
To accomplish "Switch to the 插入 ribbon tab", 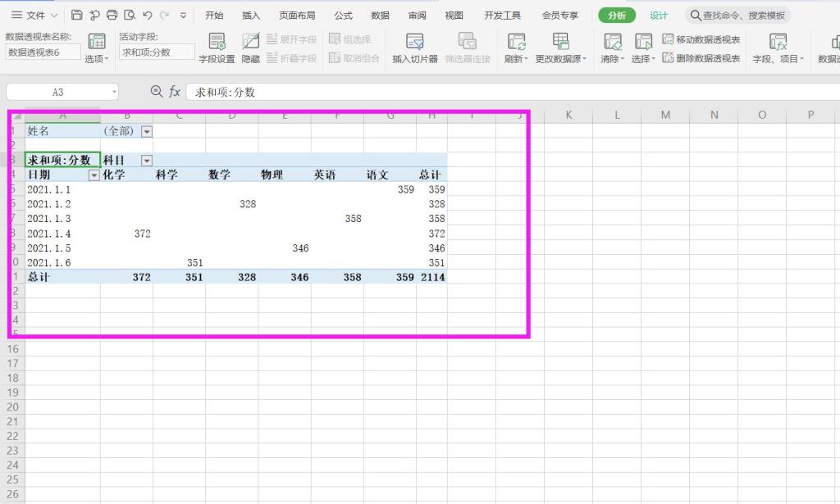I will [251, 16].
